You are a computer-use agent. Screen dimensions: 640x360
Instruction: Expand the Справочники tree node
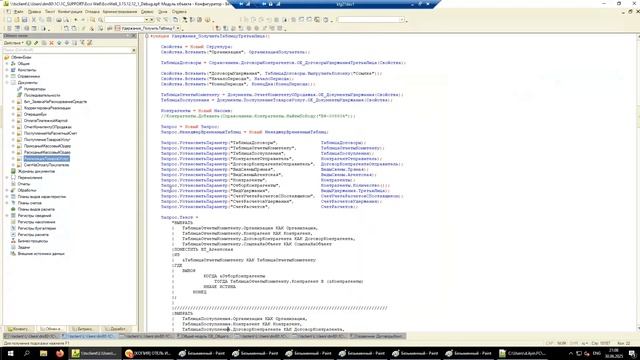tap(7, 76)
